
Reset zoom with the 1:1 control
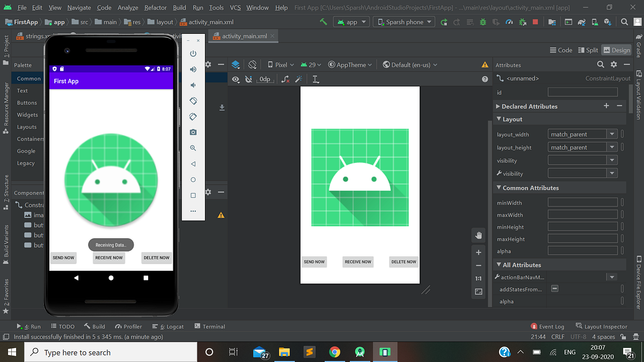click(478, 278)
